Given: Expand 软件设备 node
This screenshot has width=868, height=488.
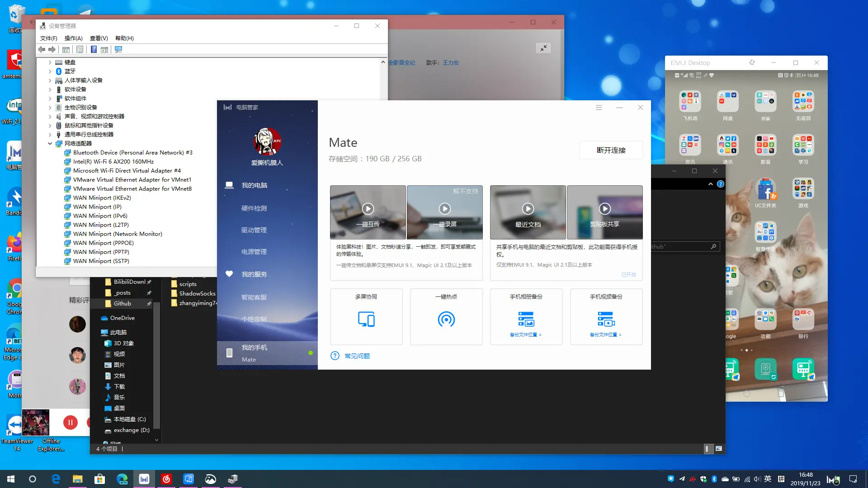Looking at the screenshot, I should (50, 89).
